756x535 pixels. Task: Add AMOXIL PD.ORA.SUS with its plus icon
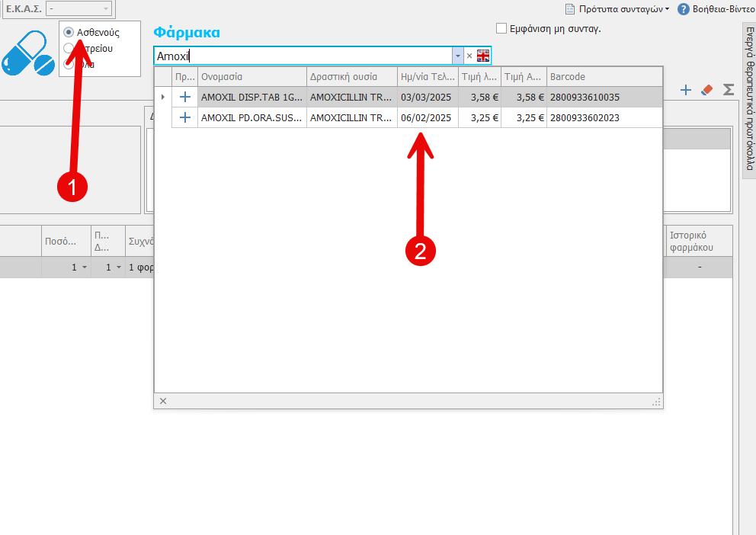(184, 117)
